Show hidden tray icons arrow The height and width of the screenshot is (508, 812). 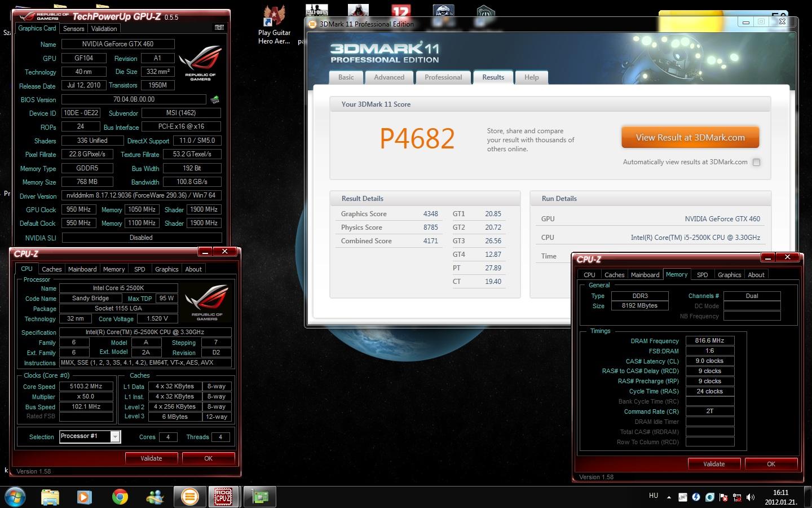click(669, 497)
